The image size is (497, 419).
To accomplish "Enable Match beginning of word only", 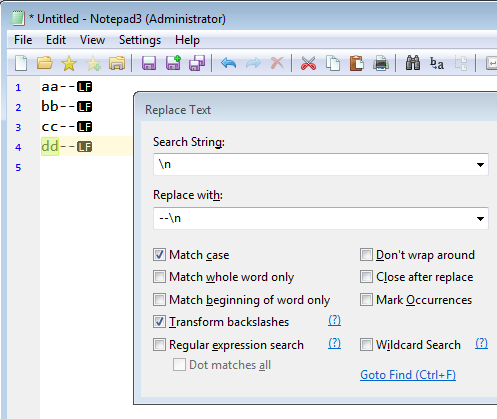I will (x=159, y=300).
